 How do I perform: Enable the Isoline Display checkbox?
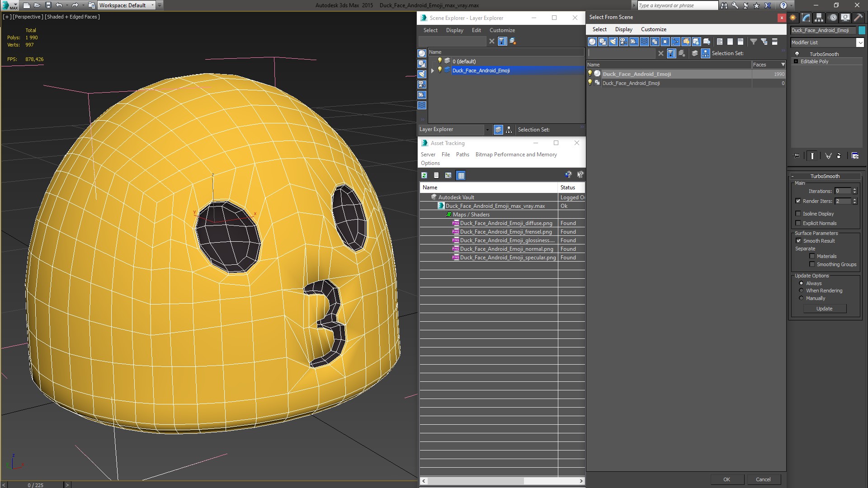click(798, 214)
